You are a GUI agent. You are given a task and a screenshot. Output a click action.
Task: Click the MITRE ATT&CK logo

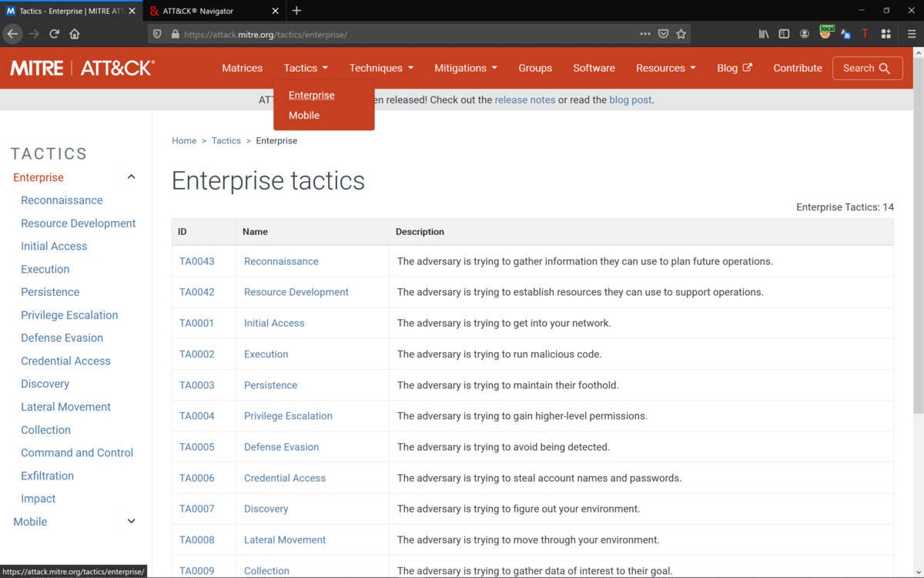pyautogui.click(x=82, y=68)
